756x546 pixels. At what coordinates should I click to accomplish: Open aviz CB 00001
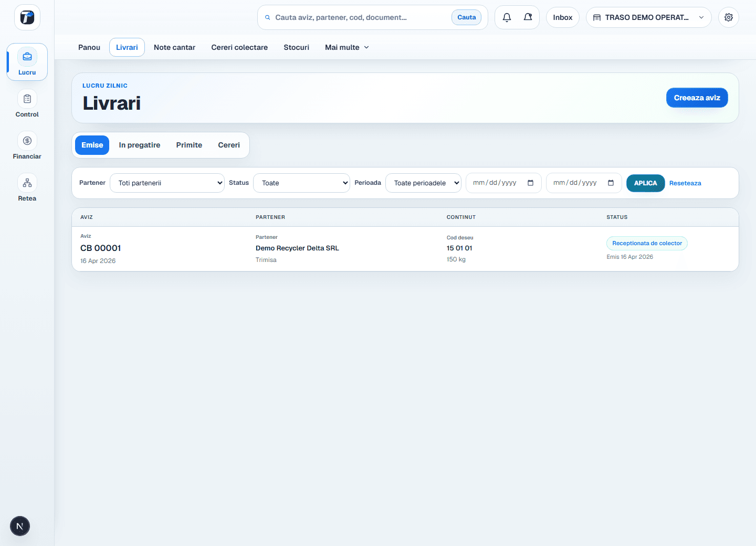click(x=101, y=248)
